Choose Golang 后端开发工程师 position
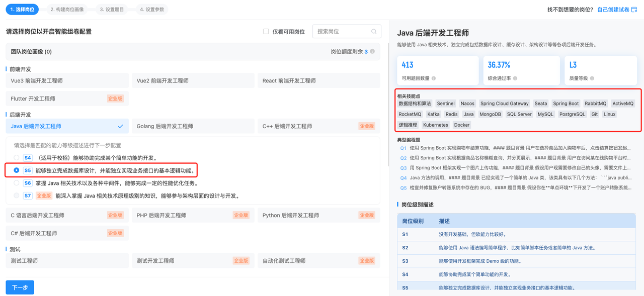Viewport: 644px width, 296px height. tap(193, 126)
